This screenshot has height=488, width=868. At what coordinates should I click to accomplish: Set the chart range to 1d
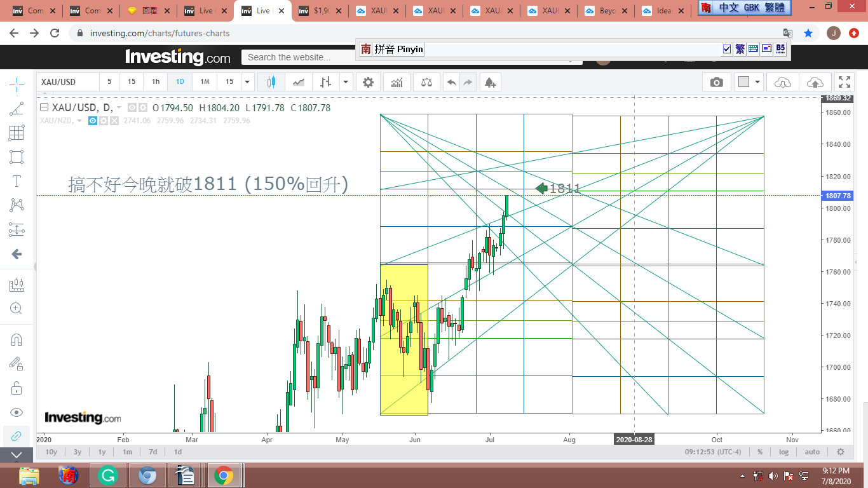click(x=178, y=452)
